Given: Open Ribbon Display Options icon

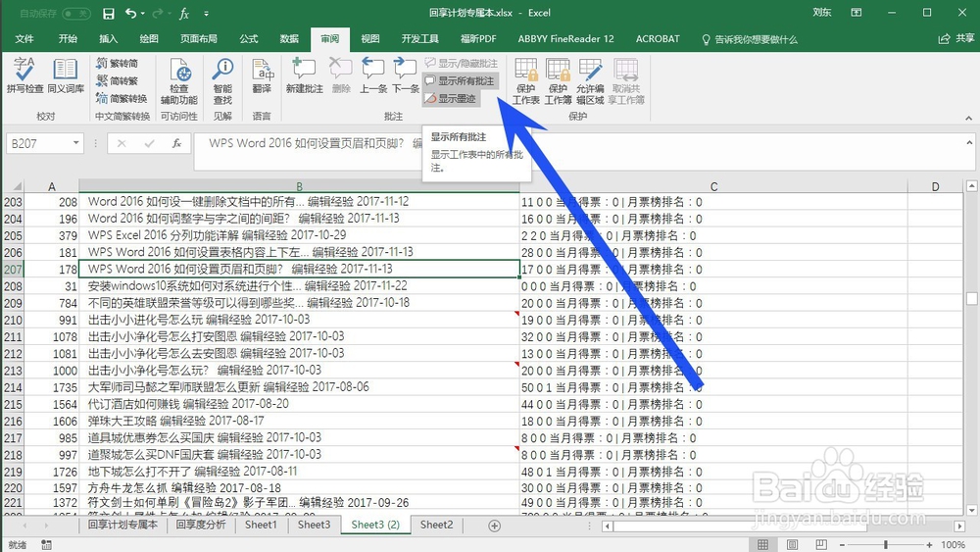Looking at the screenshot, I should point(857,13).
